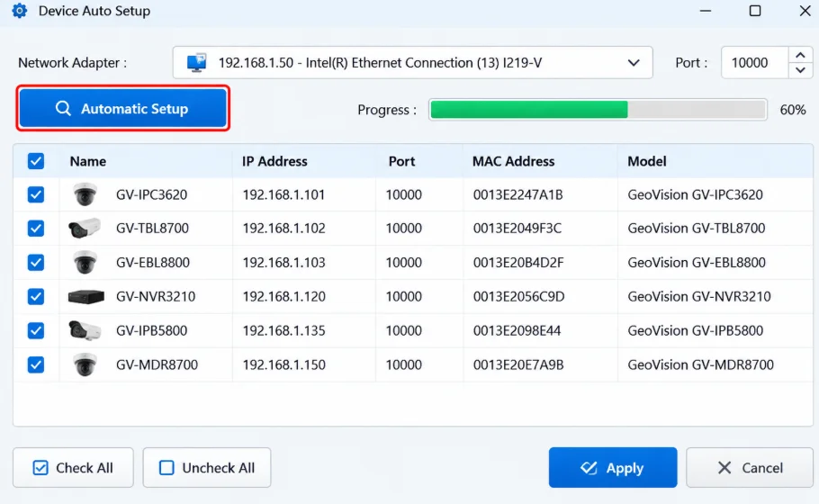Click the GV-MDR8700 dome camera icon
Image resolution: width=819 pixels, height=504 pixels.
(x=85, y=364)
